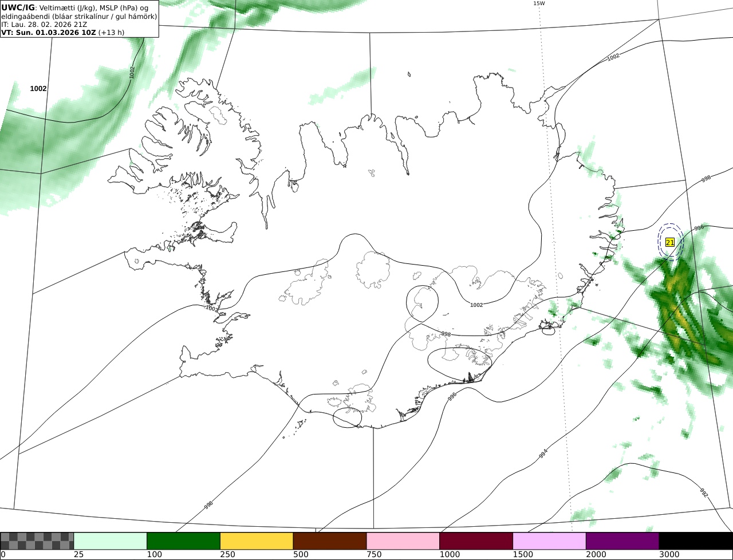This screenshot has height=560, width=733.
Task: Click the yellow 250–500 legend swatch
Action: 257,541
